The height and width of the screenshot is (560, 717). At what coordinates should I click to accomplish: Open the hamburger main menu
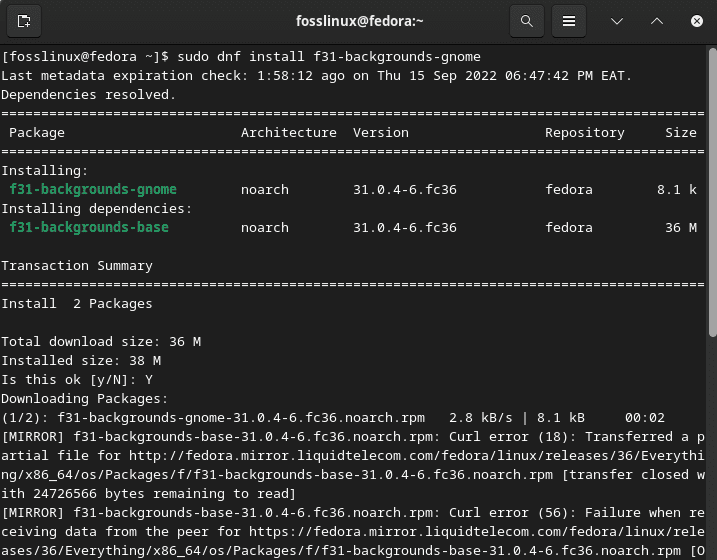point(569,21)
